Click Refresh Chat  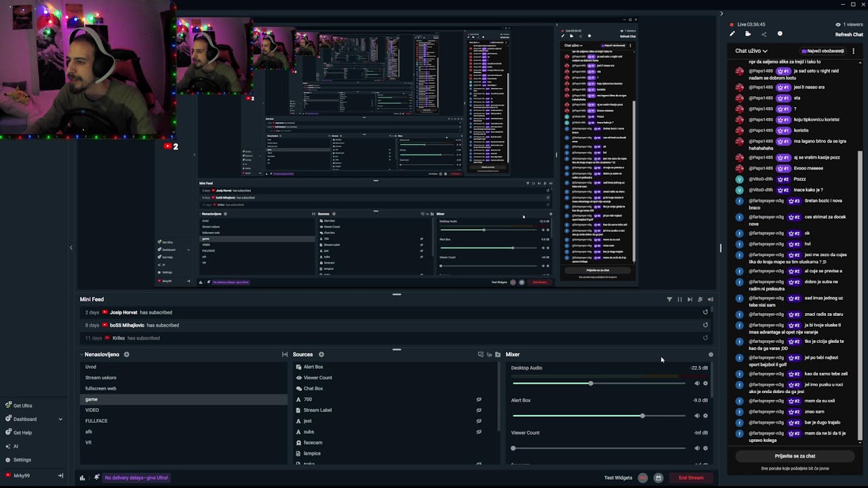point(849,35)
